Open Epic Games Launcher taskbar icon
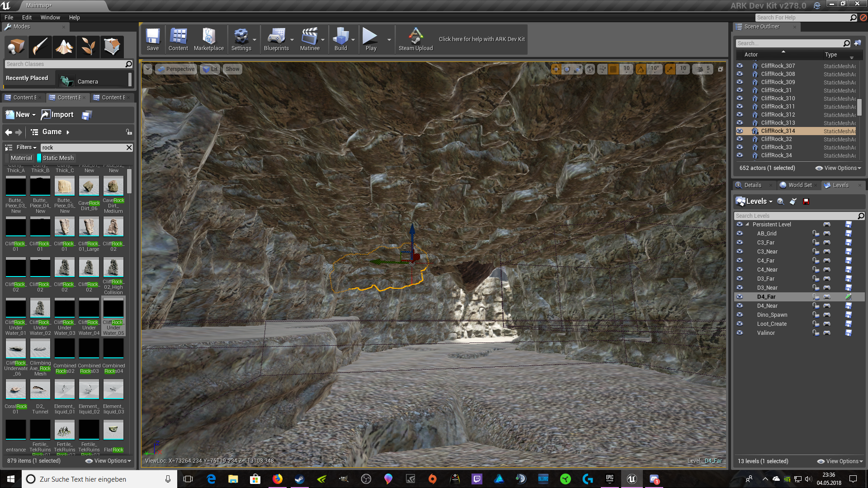 point(610,479)
